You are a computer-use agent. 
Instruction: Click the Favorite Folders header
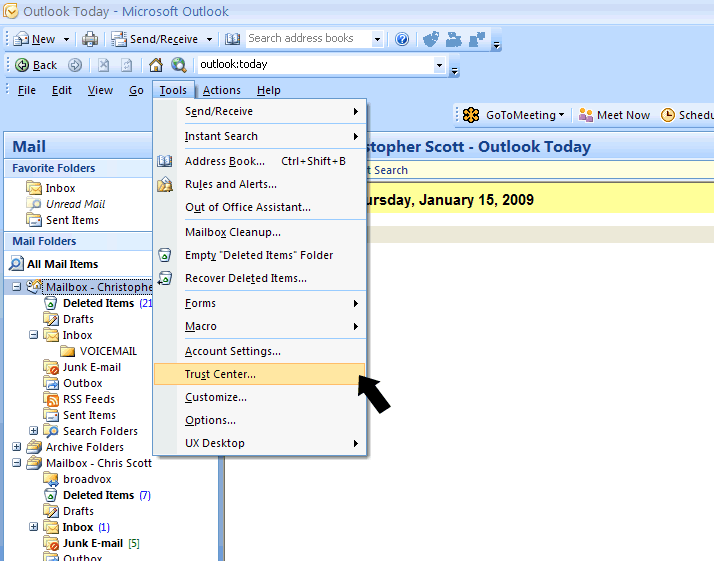pyautogui.click(x=78, y=168)
